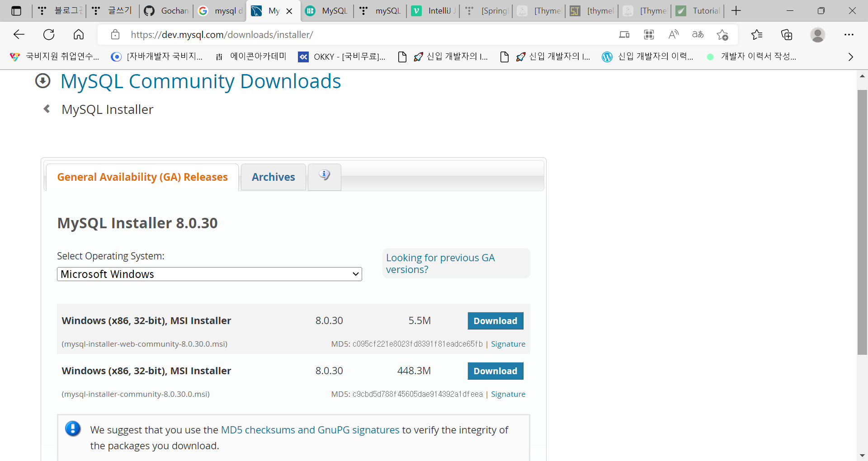The height and width of the screenshot is (461, 868).
Task: Switch to the IntelliJ browser tab
Action: point(434,11)
